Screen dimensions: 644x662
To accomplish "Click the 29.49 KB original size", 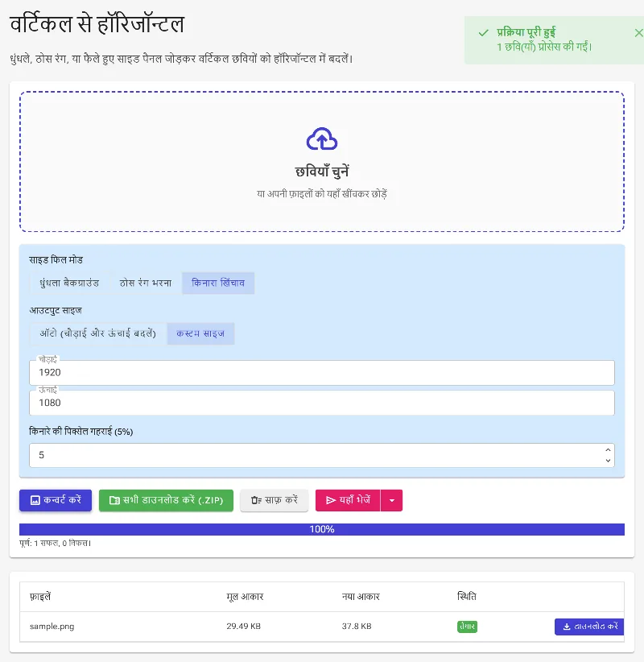I will click(x=243, y=627).
